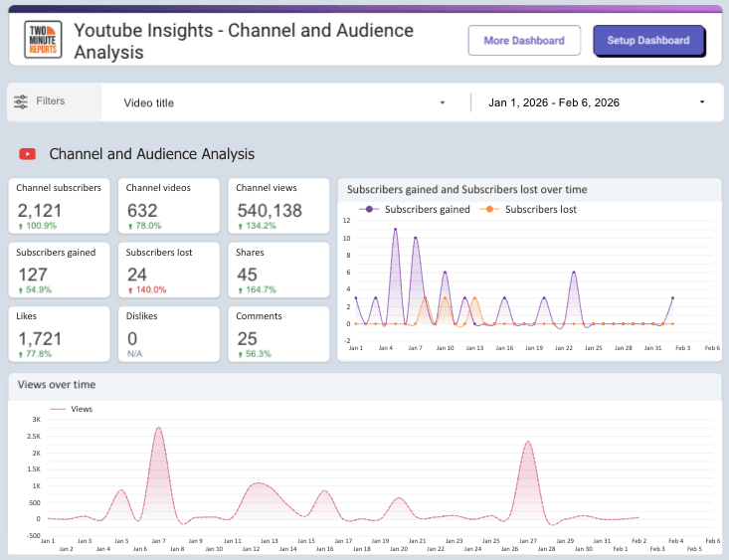Click the 134.2% change under Channel views
Image resolution: width=729 pixels, height=560 pixels.
(257, 226)
